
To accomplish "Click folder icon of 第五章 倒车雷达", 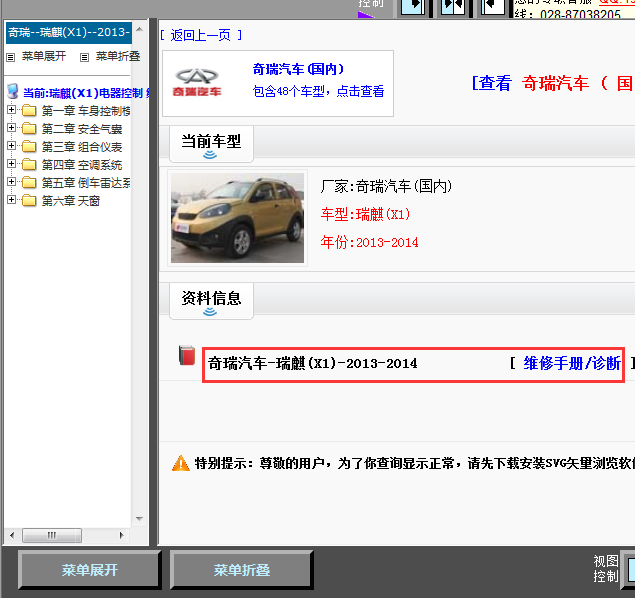I will coord(29,182).
